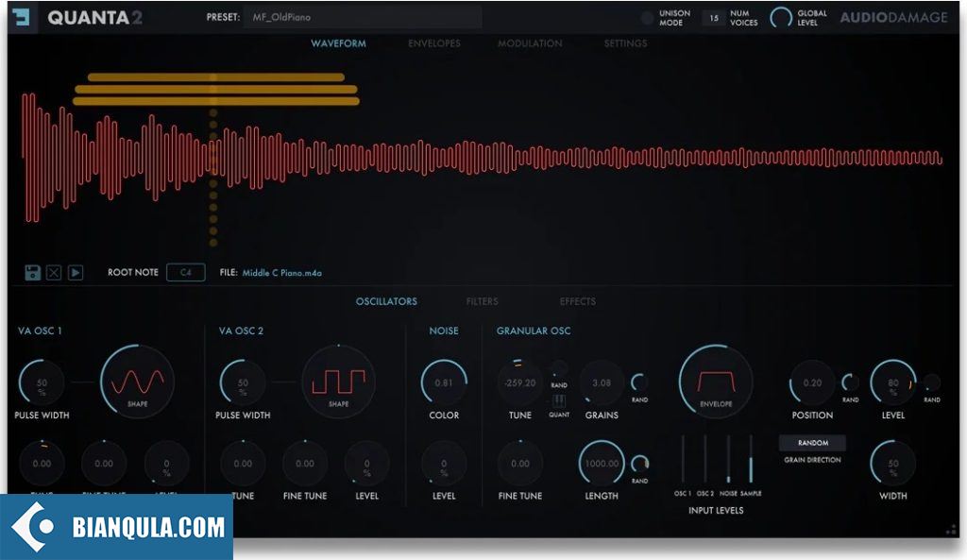
Task: Click the Width knob
Action: pos(893,463)
